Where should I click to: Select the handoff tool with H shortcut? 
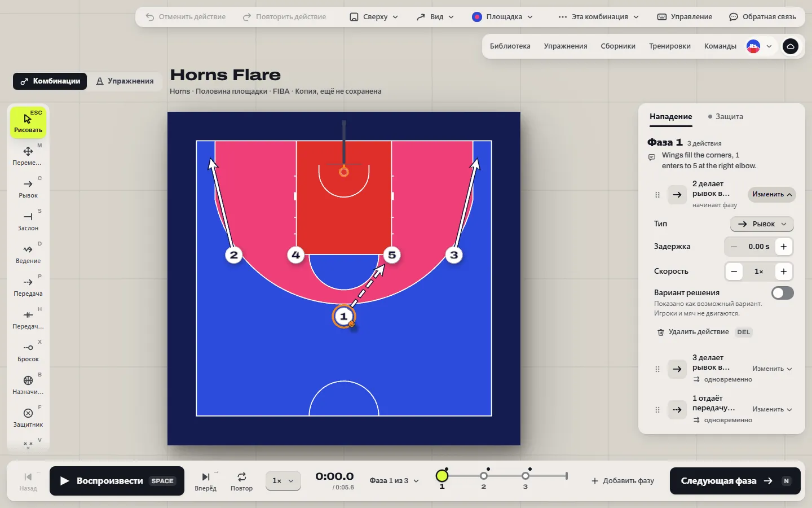[28, 319]
